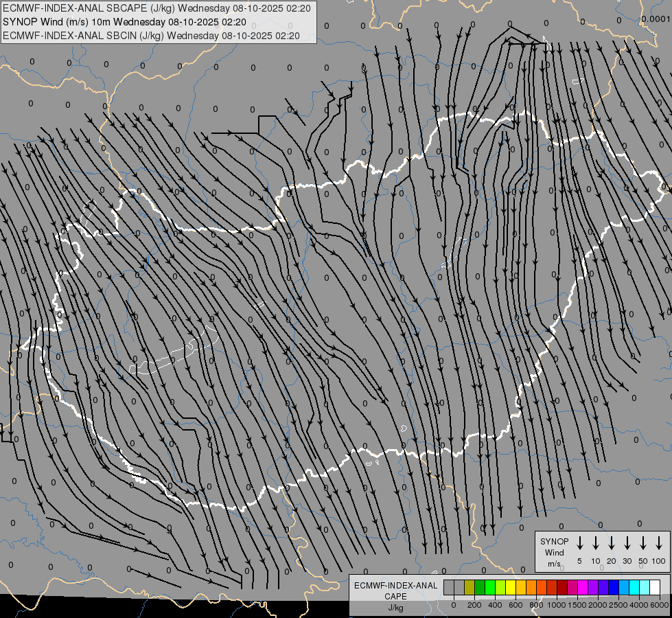Click the 2500 tick on the CAPE scale
This screenshot has height=618, width=672.
(618, 605)
